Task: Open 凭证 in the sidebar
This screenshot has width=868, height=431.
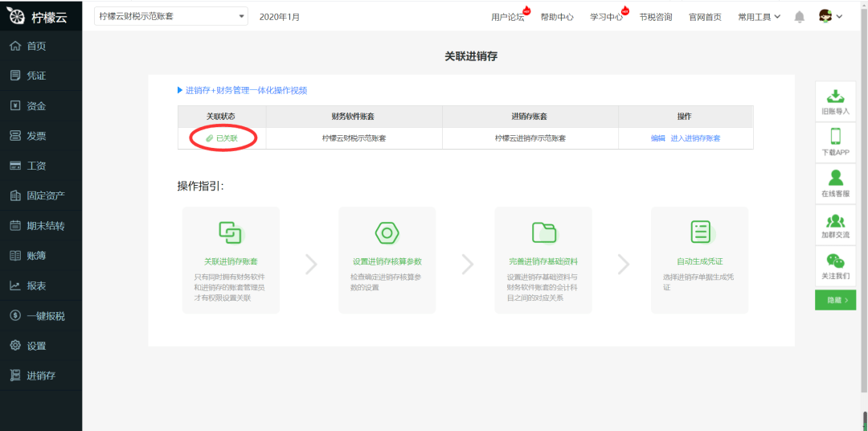Action: pyautogui.click(x=41, y=76)
